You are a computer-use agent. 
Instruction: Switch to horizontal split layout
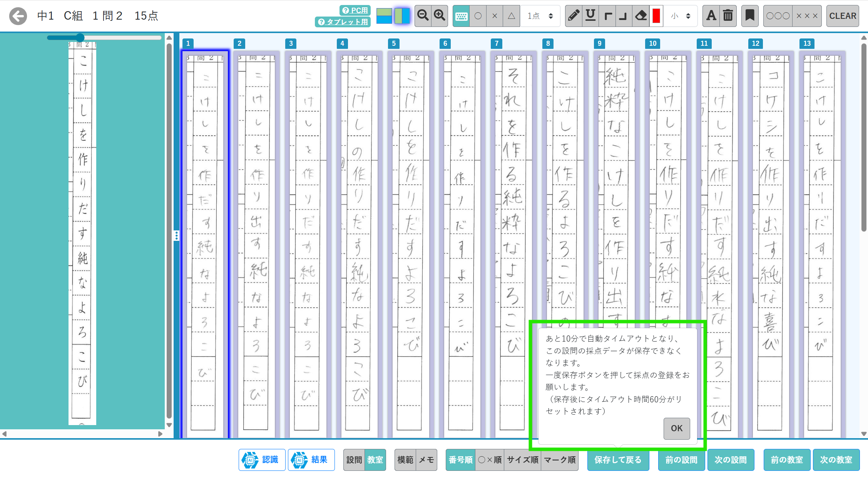(x=384, y=16)
